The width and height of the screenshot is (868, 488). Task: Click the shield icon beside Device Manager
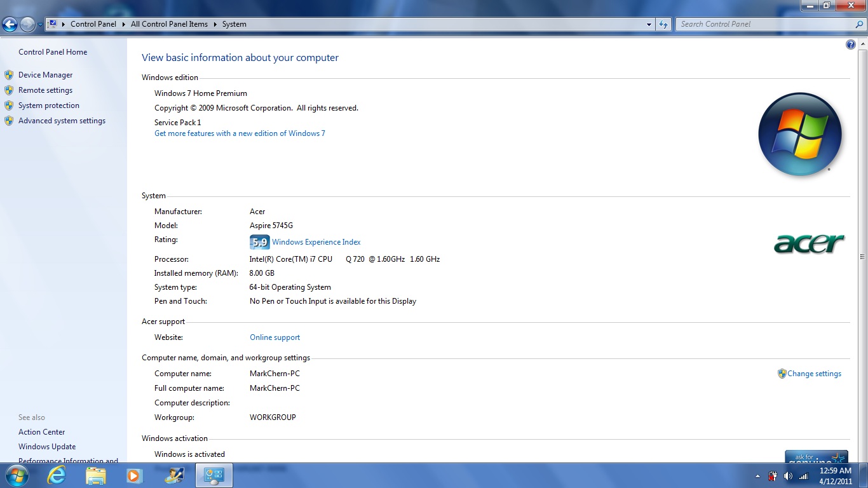[9, 75]
